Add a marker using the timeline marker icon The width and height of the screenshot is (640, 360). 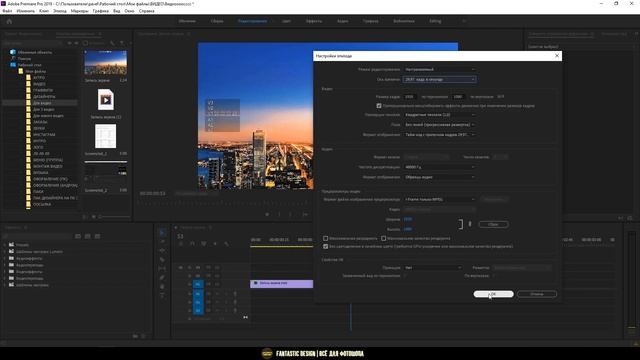pyautogui.click(x=215, y=244)
